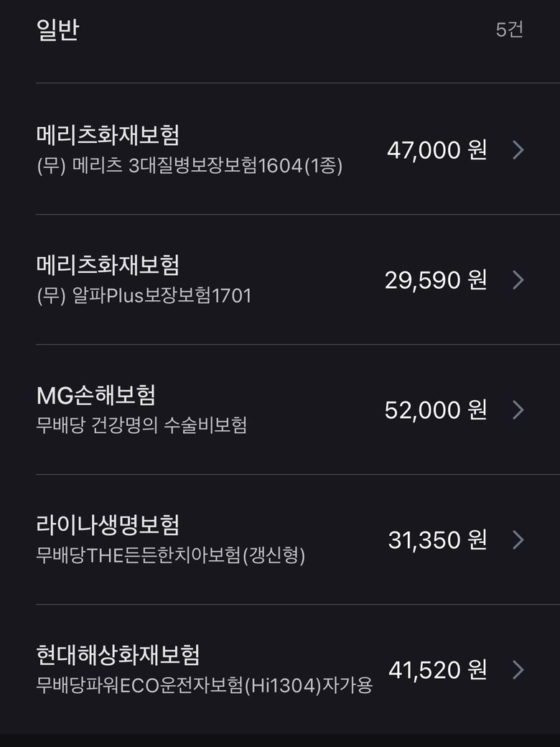Open 무배당THE든든한치아보험(갱신형) details
The width and height of the screenshot is (560, 747).
[171, 555]
